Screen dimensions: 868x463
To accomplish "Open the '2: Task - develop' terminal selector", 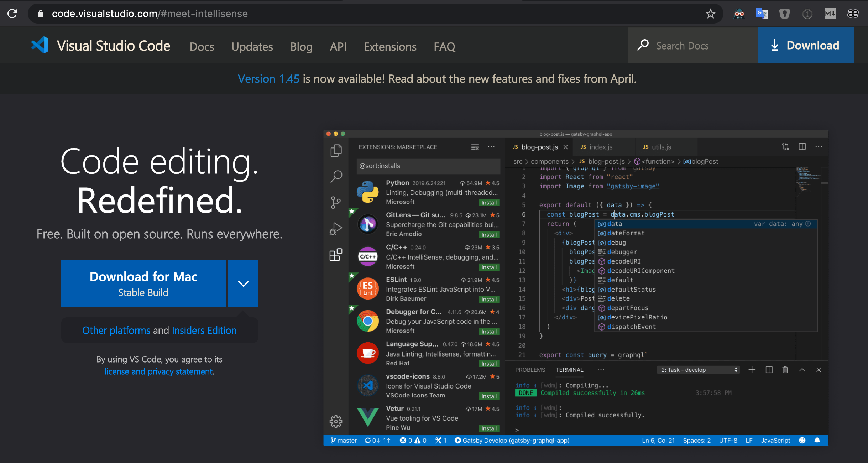I will (698, 370).
